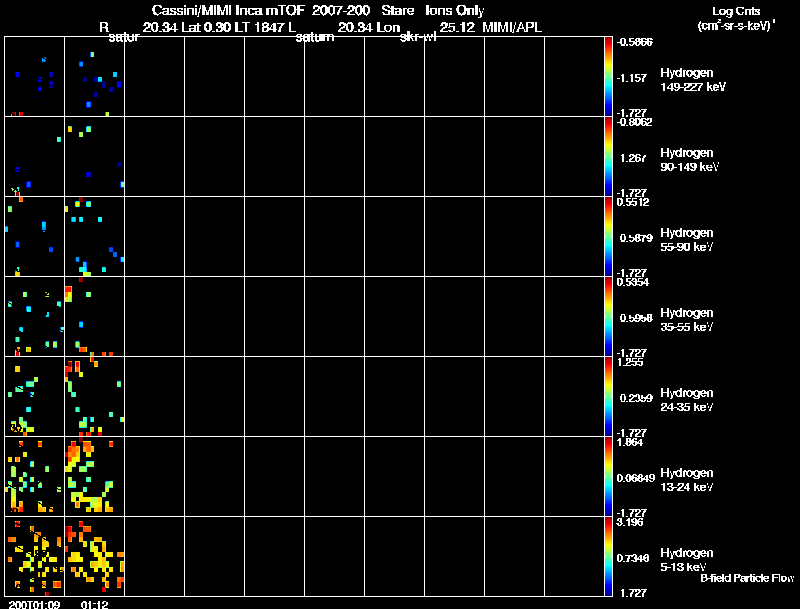Open the Hydrogen 24-35 keV second panel
Viewport: 800px width, 609px height.
94,397
